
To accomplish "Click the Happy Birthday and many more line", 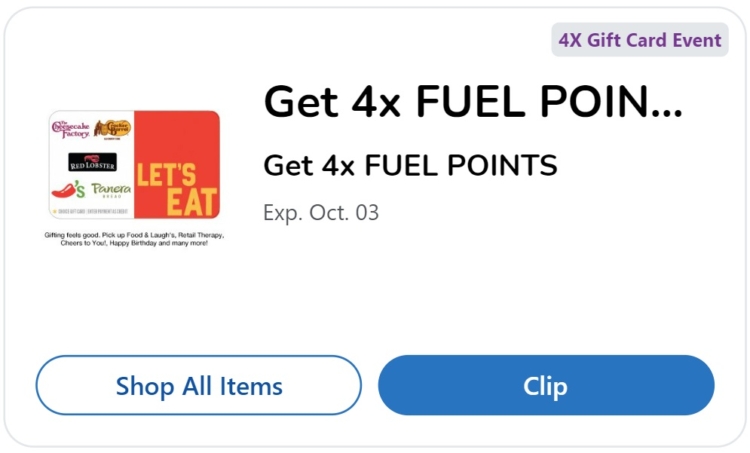I will click(x=134, y=243).
